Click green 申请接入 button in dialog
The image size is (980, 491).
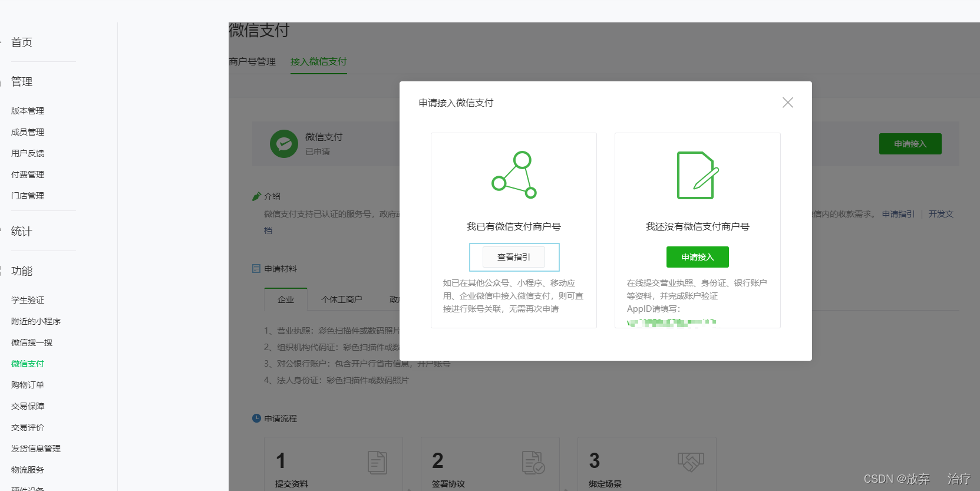click(x=698, y=257)
